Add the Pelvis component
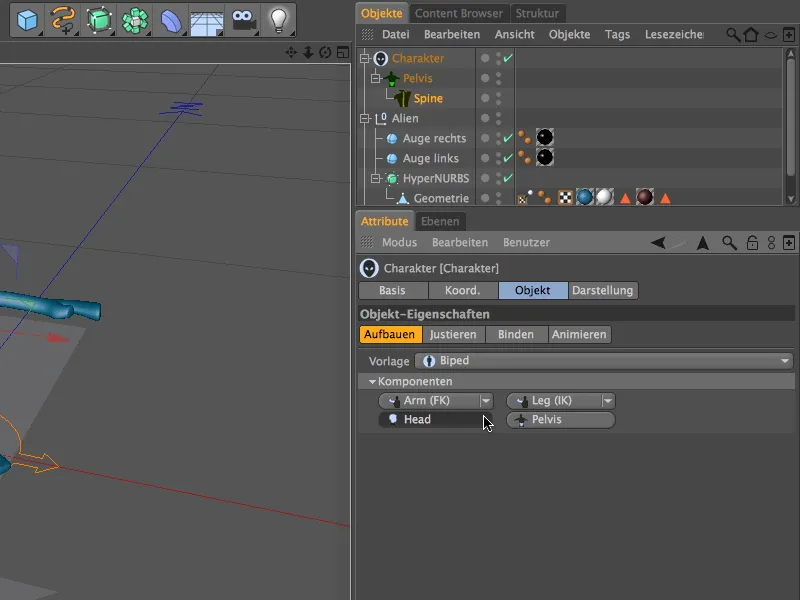Viewport: 800px width, 600px height. click(561, 420)
